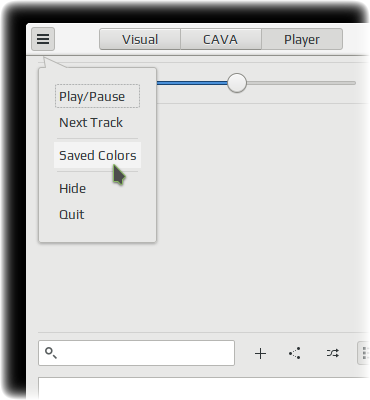Add a track with the plus icon
Image resolution: width=370 pixels, height=400 pixels.
click(260, 353)
